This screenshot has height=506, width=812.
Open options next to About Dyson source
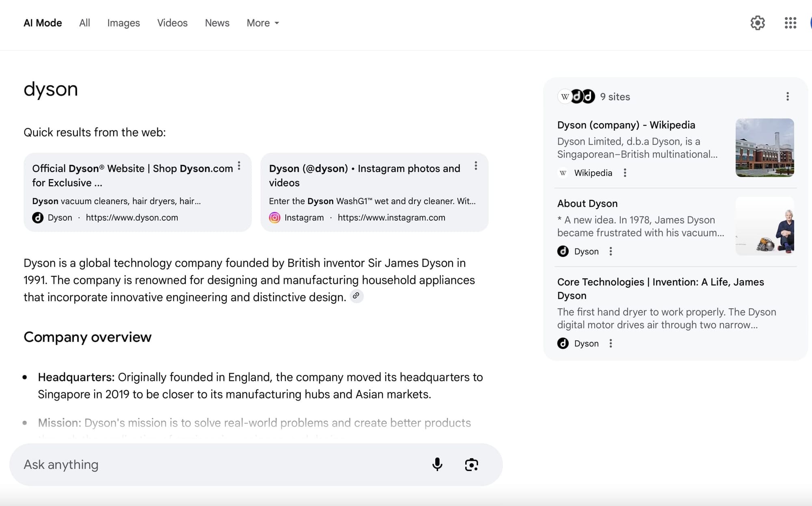pyautogui.click(x=611, y=251)
